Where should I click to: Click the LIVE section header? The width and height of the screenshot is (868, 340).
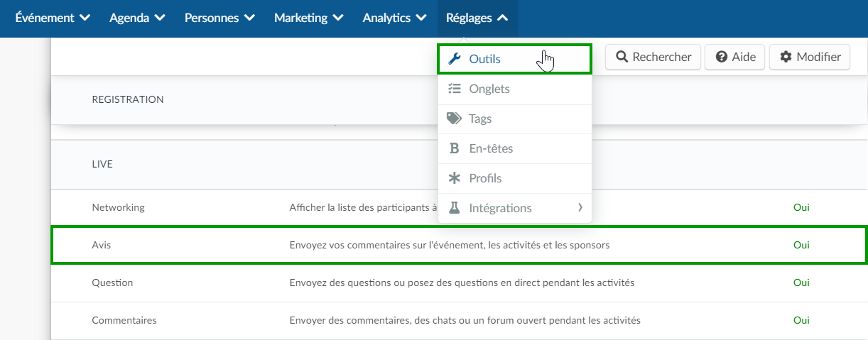(102, 164)
